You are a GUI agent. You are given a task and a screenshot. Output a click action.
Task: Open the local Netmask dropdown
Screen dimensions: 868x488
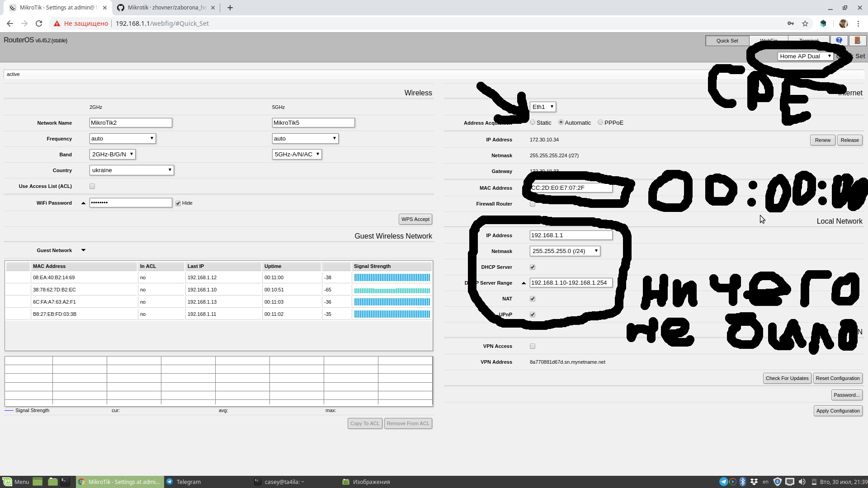pyautogui.click(x=565, y=251)
